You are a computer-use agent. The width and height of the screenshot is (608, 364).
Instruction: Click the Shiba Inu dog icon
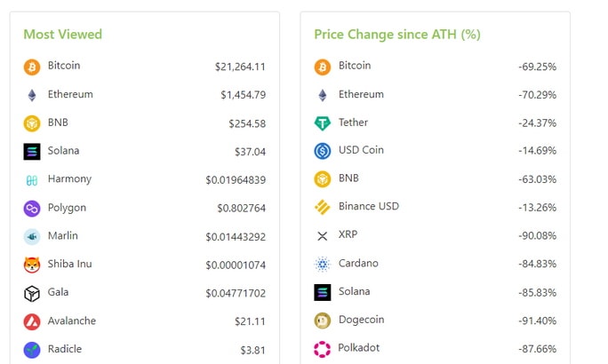tap(32, 265)
